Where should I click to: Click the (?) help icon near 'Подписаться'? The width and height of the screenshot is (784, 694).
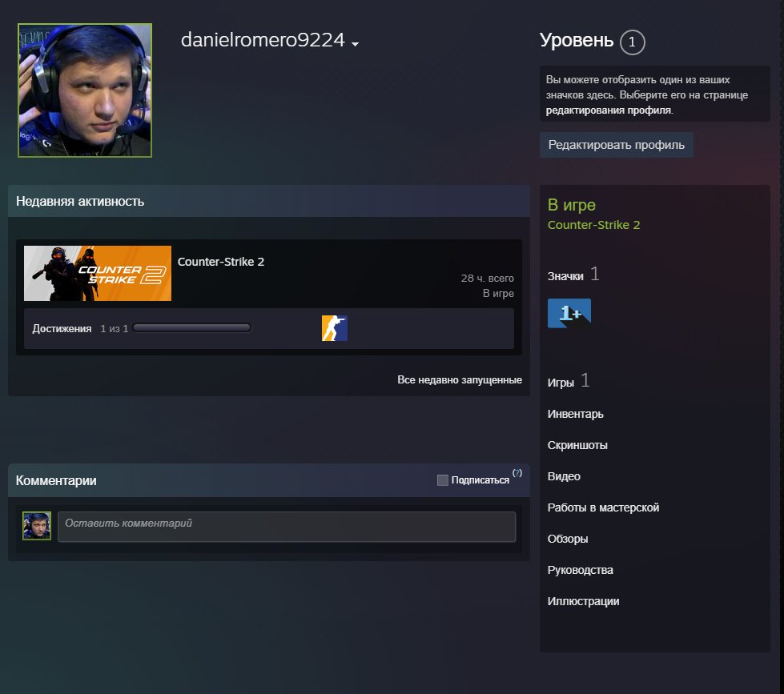click(517, 472)
